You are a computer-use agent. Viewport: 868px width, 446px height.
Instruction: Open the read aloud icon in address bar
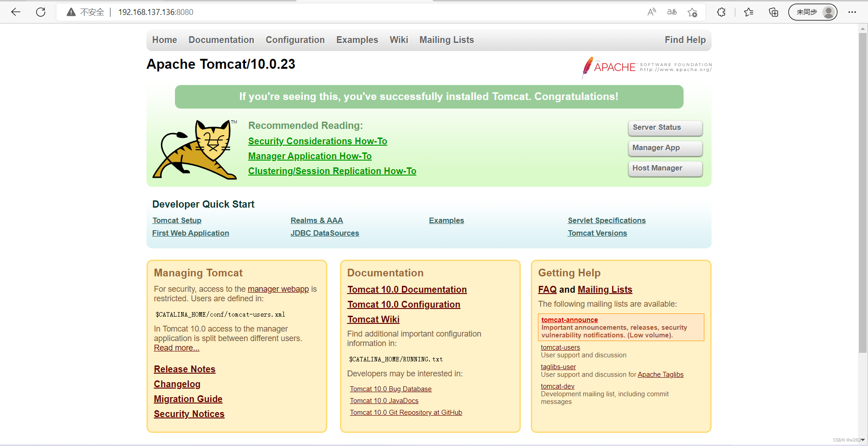point(651,12)
